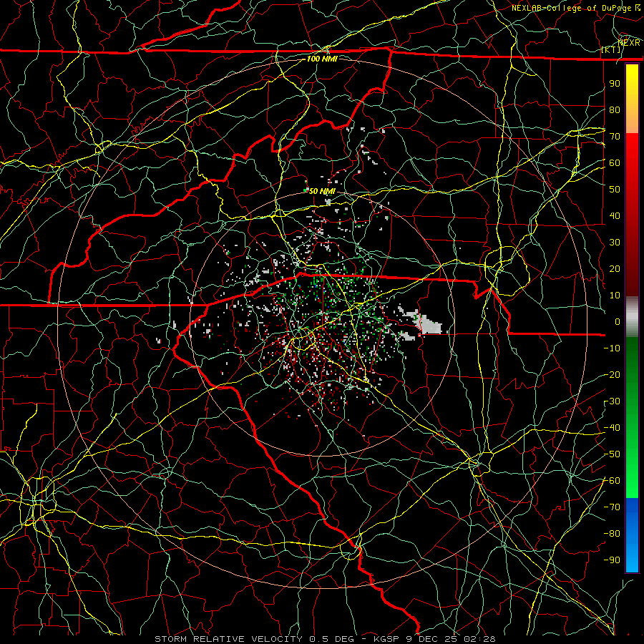This screenshot has height=644, width=644.
Task: Select the 50 value on velocity scale
Action: pyautogui.click(x=615, y=190)
